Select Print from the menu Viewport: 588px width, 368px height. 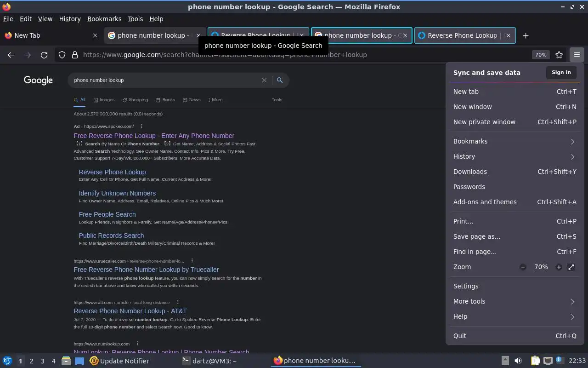[x=514, y=221]
